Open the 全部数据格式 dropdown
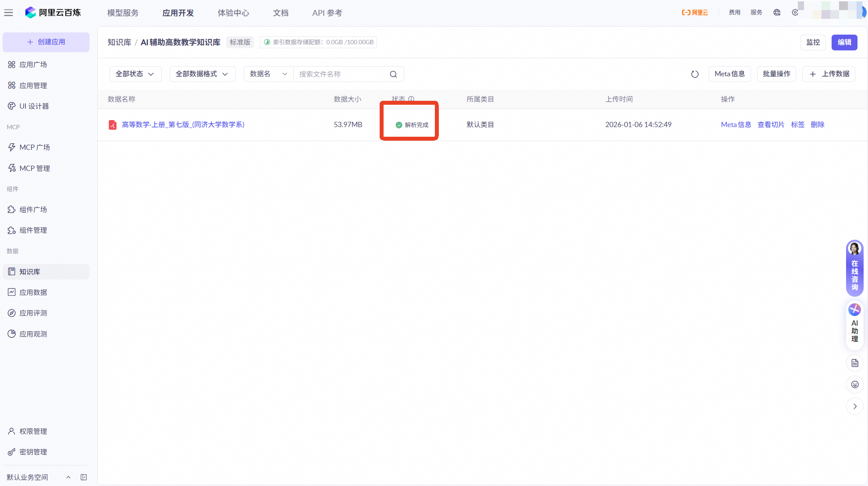This screenshot has width=868, height=486. [x=202, y=74]
